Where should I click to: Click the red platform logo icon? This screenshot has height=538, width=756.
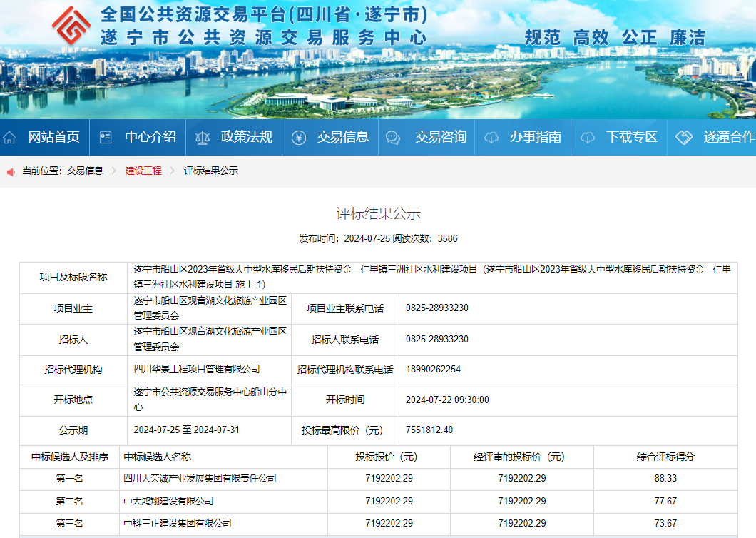[71, 26]
